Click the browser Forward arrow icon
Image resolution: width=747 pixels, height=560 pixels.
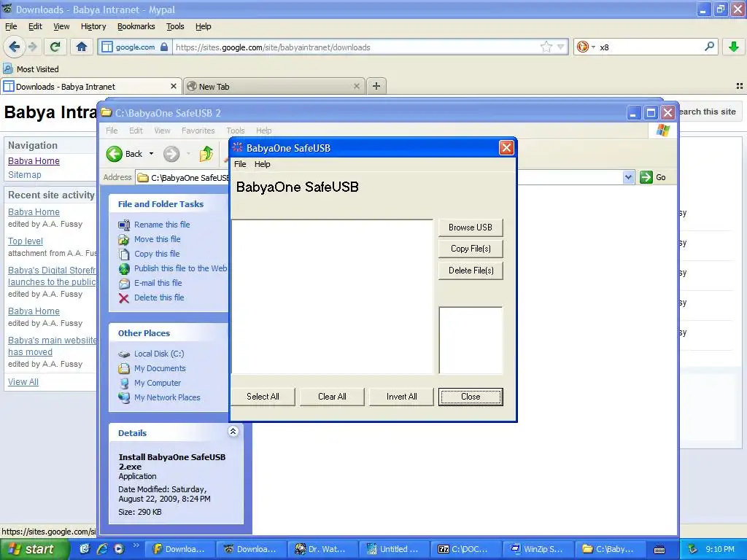(32, 47)
